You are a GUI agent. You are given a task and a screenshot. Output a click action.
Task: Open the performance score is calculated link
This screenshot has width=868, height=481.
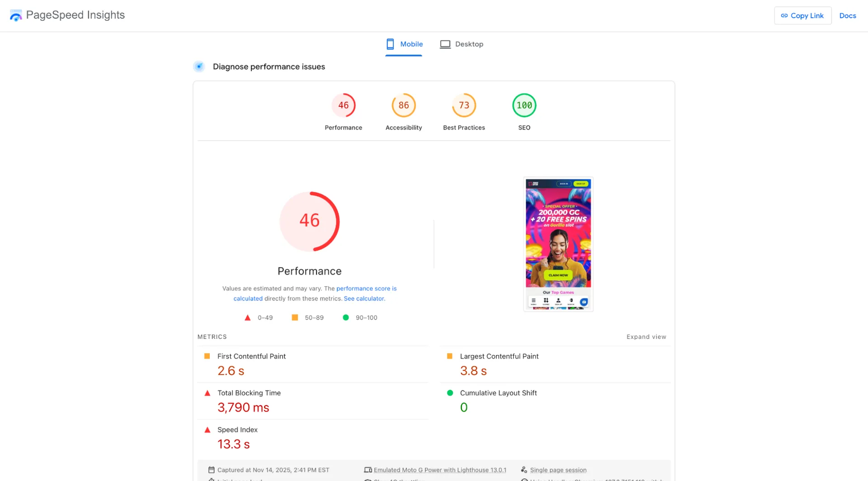(x=366, y=288)
